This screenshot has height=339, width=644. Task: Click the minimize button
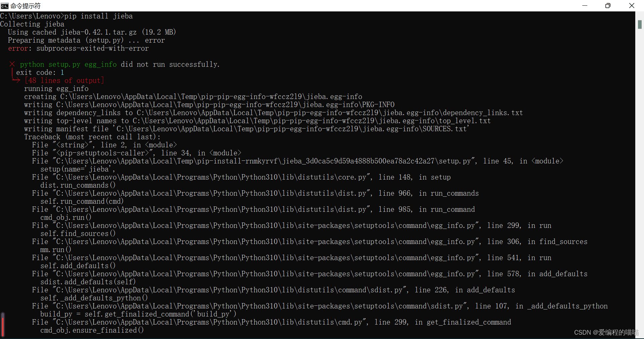(x=585, y=5)
